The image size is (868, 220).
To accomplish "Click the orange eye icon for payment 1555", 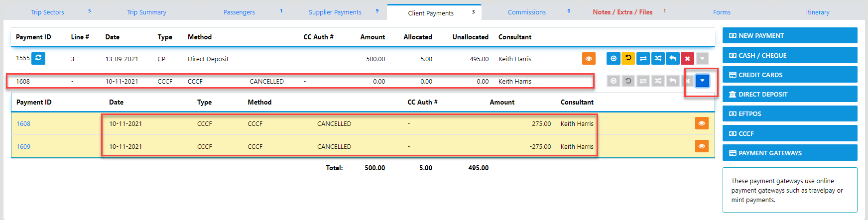I will [589, 59].
